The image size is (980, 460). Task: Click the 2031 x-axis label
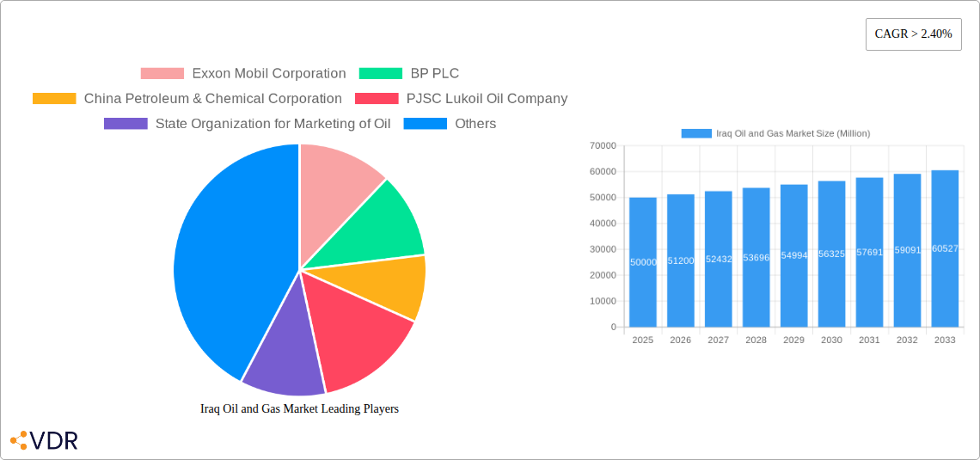(x=869, y=340)
